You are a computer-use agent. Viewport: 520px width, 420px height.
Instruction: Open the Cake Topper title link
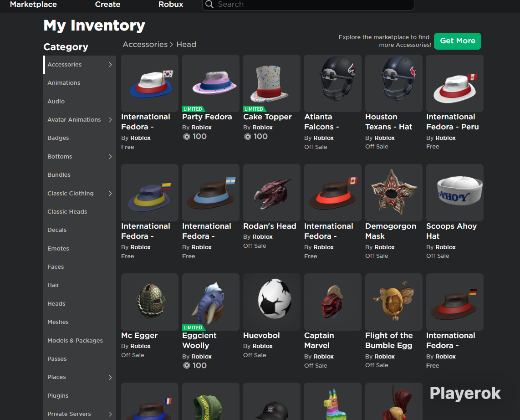coord(267,117)
